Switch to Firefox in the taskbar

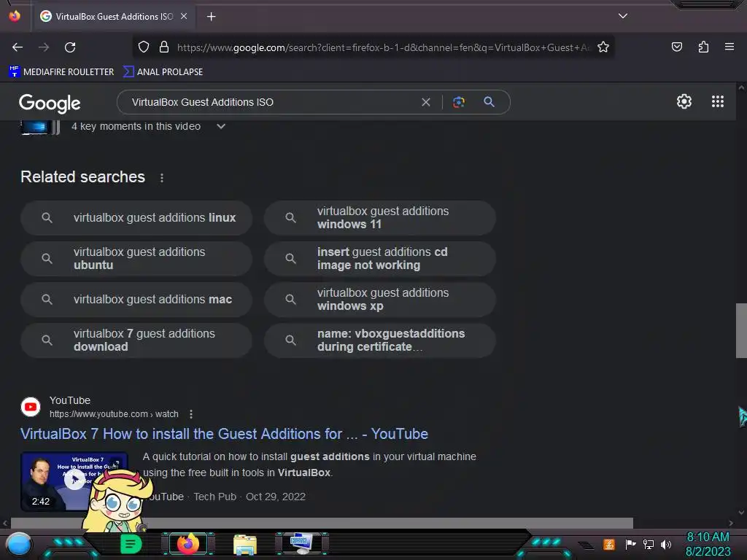coord(187,544)
